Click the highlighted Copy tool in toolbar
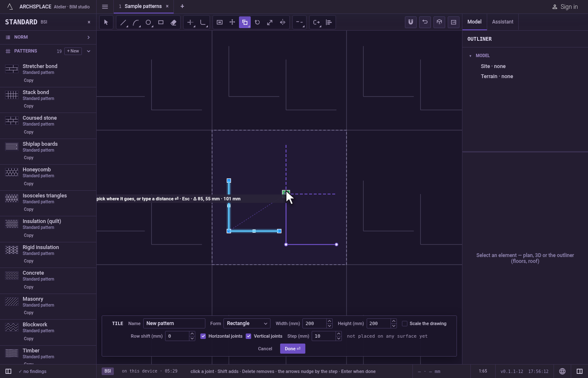The image size is (588, 378). [x=245, y=22]
